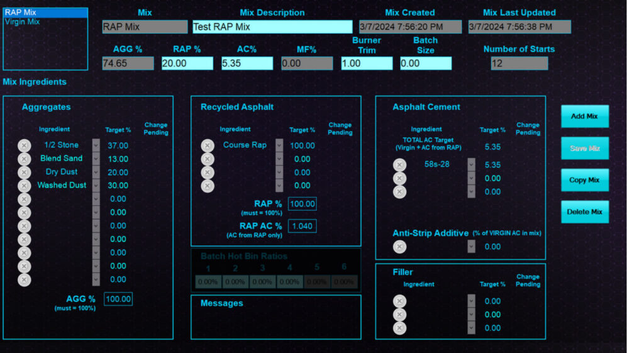Viewport: 644px width, 353px height.
Task: Click the Mix name field
Action: click(x=145, y=26)
